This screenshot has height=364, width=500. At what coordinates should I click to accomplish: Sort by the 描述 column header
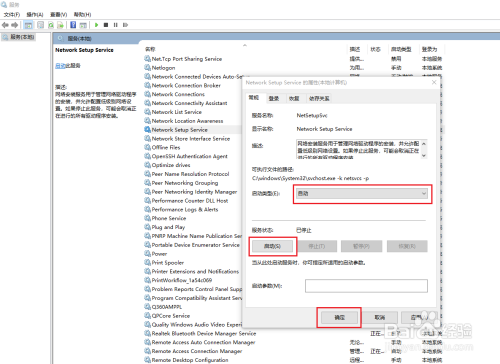pos(355,49)
